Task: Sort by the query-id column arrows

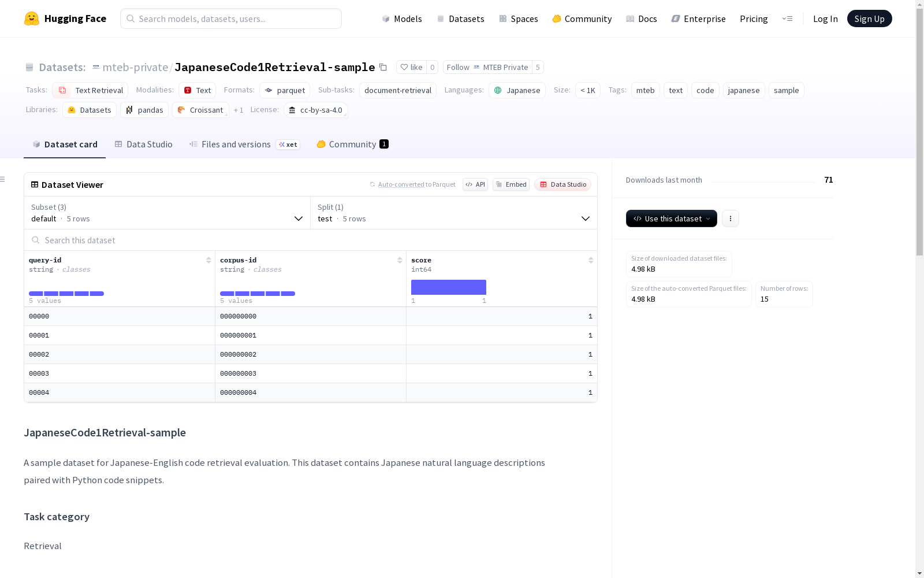Action: pyautogui.click(x=208, y=260)
